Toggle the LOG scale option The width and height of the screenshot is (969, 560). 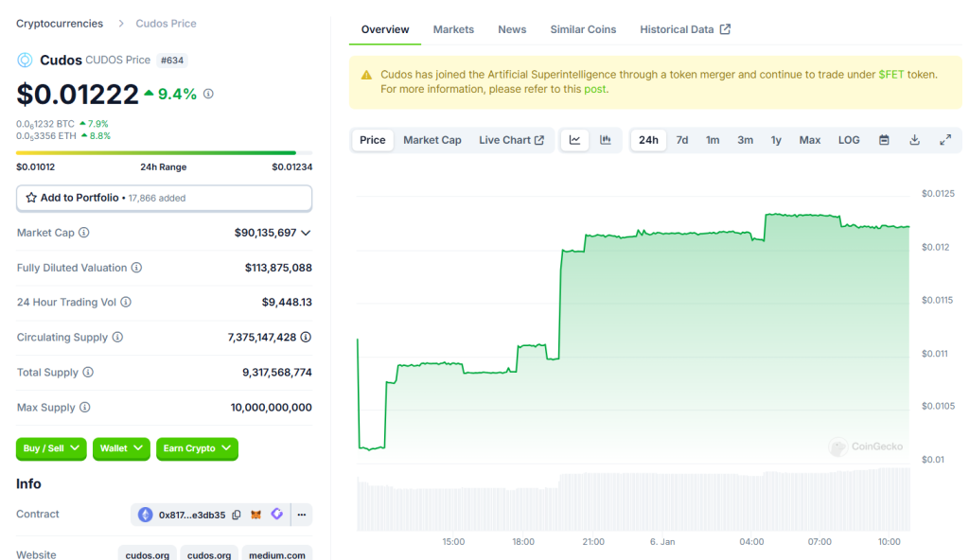click(x=849, y=140)
